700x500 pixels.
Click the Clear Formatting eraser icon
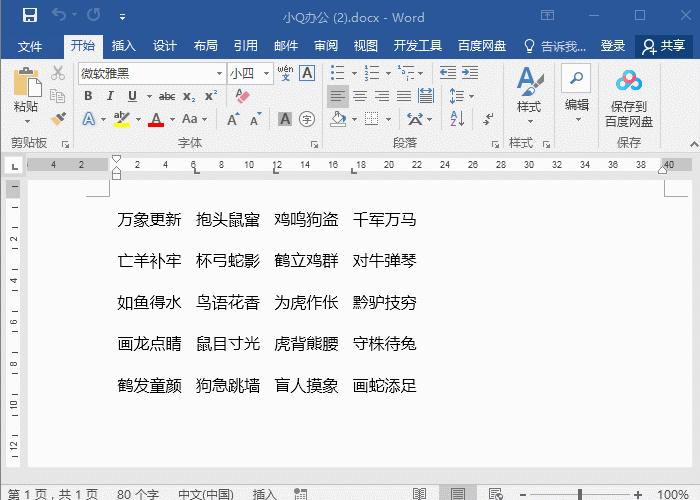pyautogui.click(x=242, y=96)
